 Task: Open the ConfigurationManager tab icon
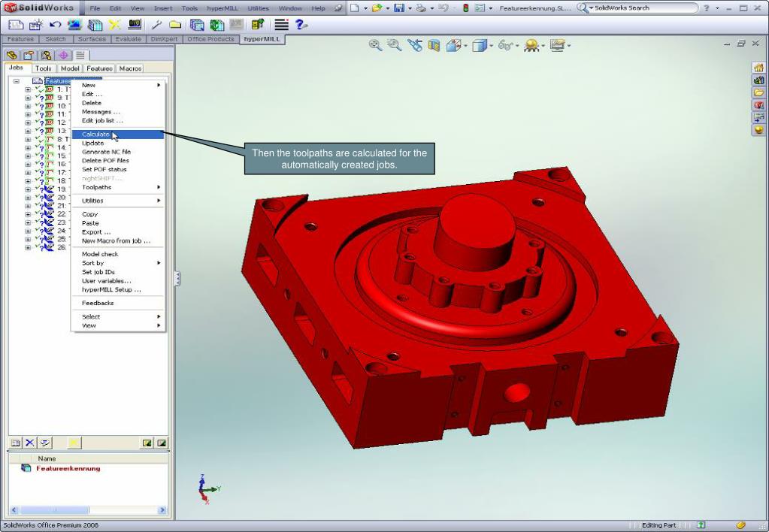(46, 55)
